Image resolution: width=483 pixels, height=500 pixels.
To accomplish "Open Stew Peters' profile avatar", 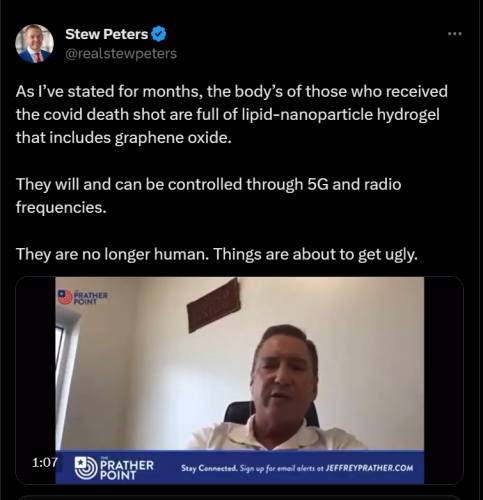I will [34, 43].
